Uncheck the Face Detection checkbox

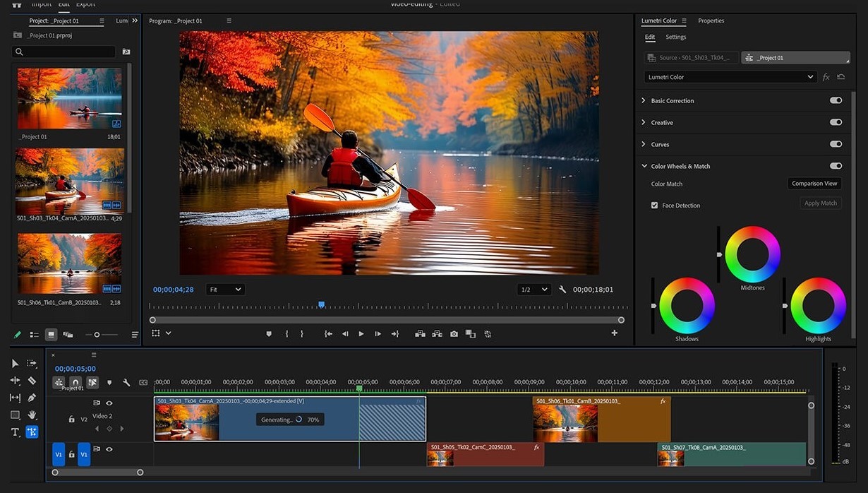(654, 206)
